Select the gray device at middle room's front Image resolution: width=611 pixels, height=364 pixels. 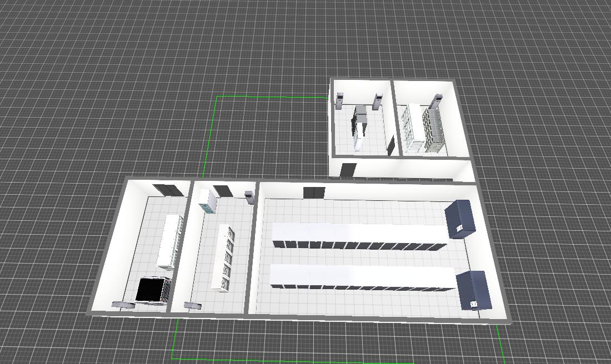pyautogui.click(x=192, y=306)
